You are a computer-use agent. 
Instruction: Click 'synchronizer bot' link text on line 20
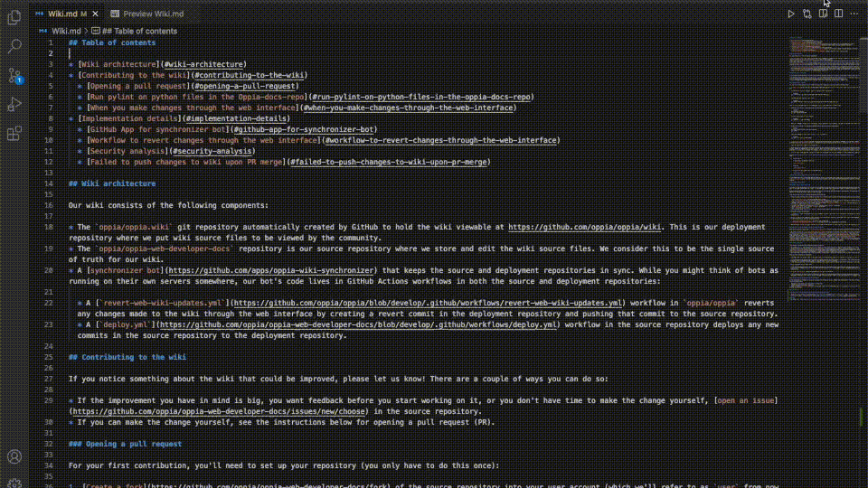(125, 270)
